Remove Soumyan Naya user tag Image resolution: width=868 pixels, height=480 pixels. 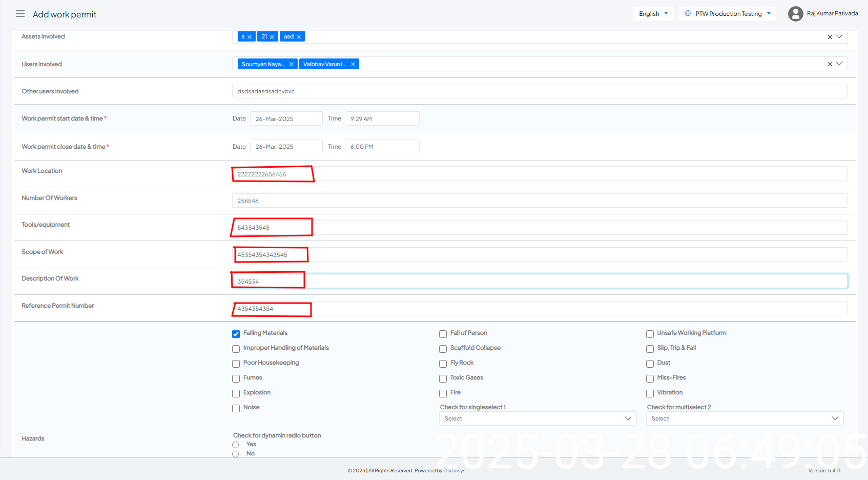tap(292, 64)
